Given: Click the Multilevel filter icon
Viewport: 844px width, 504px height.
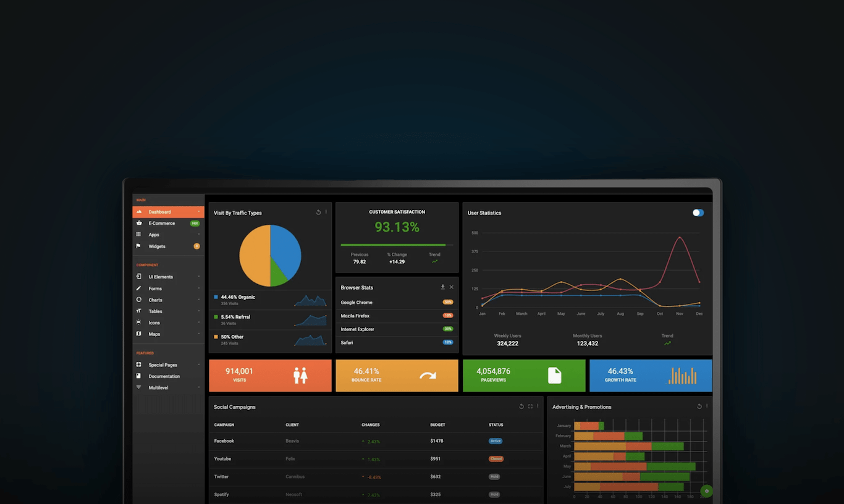Looking at the screenshot, I should tap(138, 387).
